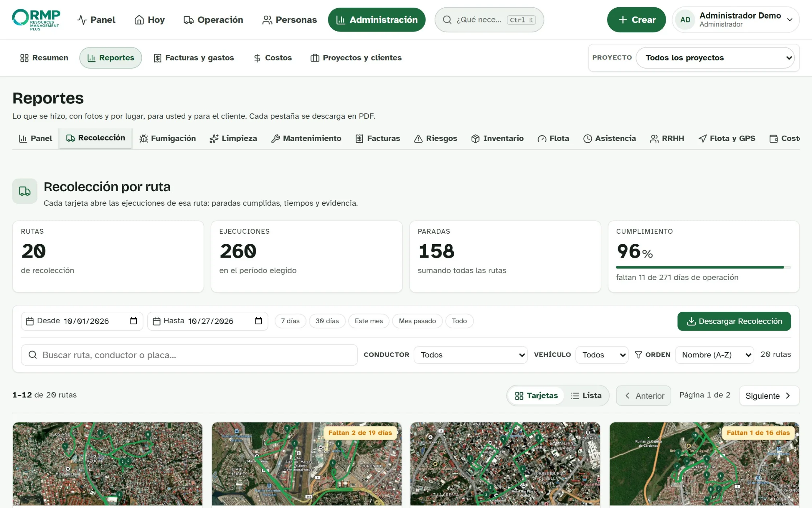Image resolution: width=812 pixels, height=508 pixels.
Task: Click Descargar Recolección button
Action: (x=734, y=321)
